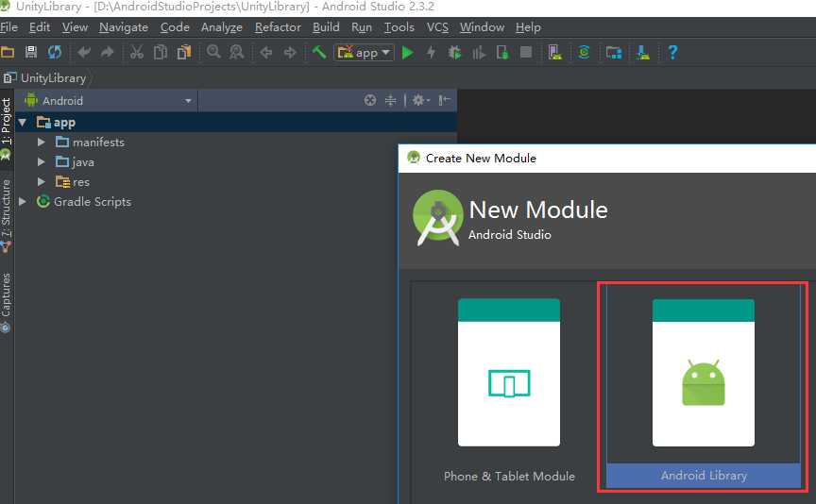816x504 pixels.
Task: Open the SDK Manager download icon
Action: point(643,53)
